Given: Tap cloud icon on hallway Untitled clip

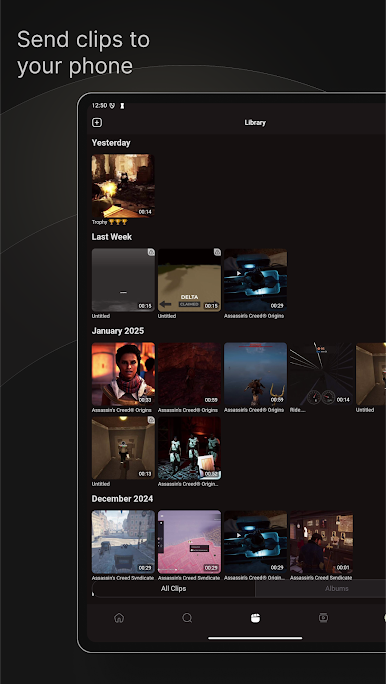Looking at the screenshot, I should [150, 421].
